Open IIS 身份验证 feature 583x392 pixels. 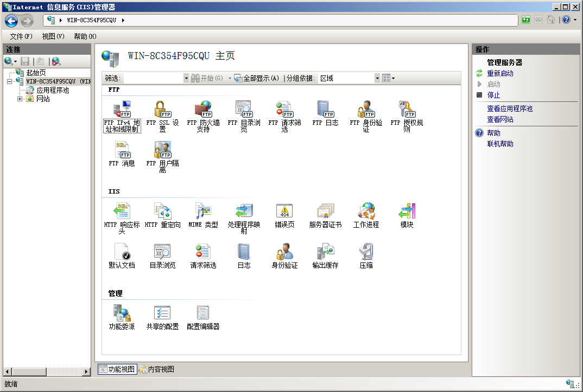(285, 256)
